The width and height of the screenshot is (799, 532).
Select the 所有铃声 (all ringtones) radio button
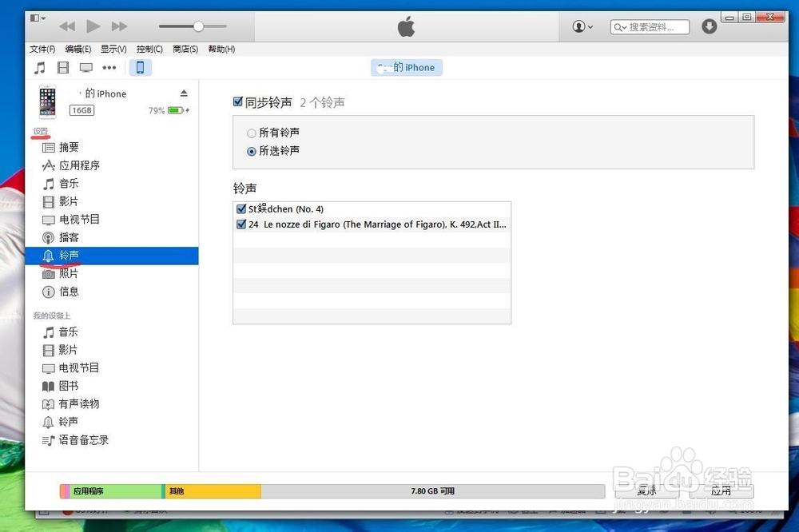pyautogui.click(x=252, y=133)
